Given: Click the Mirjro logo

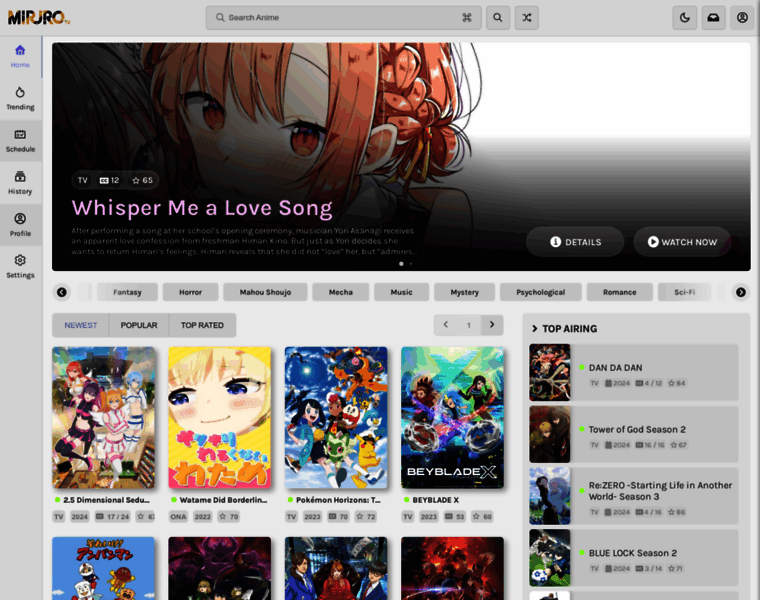Looking at the screenshot, I should (39, 18).
